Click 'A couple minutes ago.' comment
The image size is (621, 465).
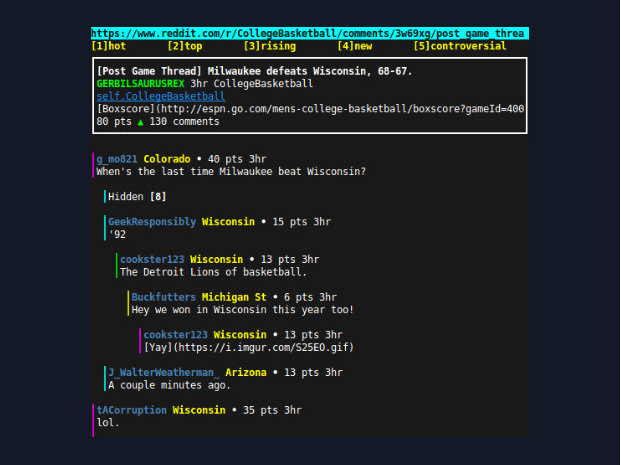[x=170, y=385]
